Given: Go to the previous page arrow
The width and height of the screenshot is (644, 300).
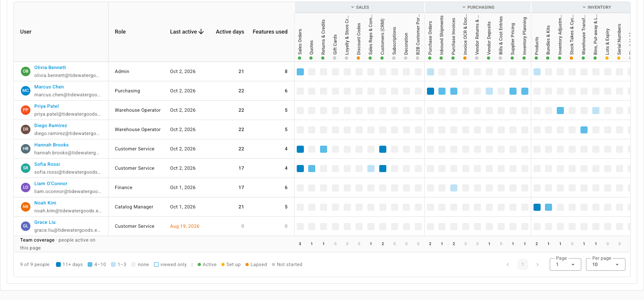Looking at the screenshot, I should tap(508, 264).
